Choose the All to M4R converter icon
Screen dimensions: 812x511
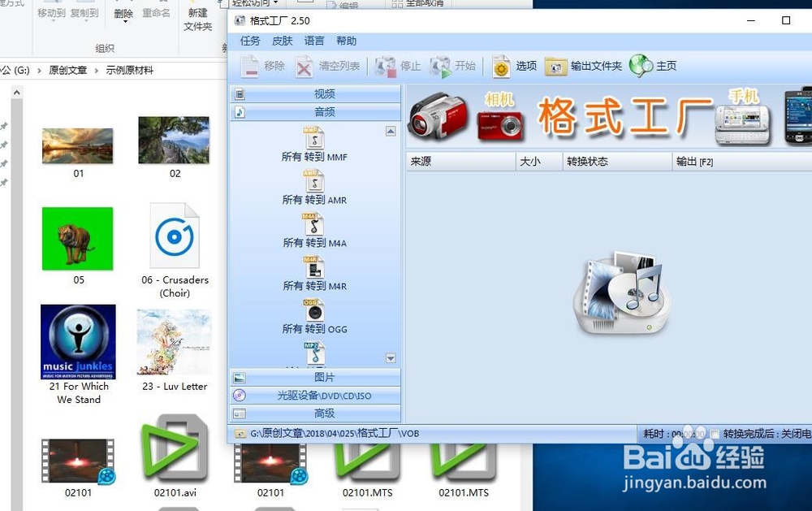pos(313,267)
